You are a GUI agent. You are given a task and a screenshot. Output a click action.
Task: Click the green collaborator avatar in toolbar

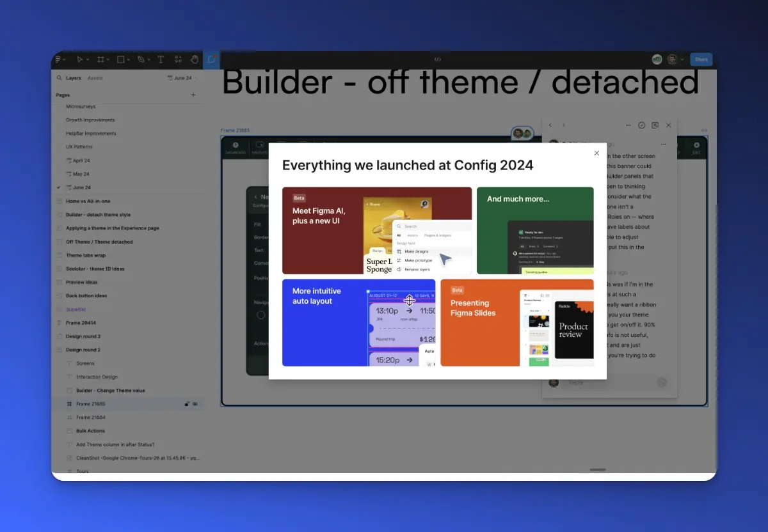click(657, 59)
